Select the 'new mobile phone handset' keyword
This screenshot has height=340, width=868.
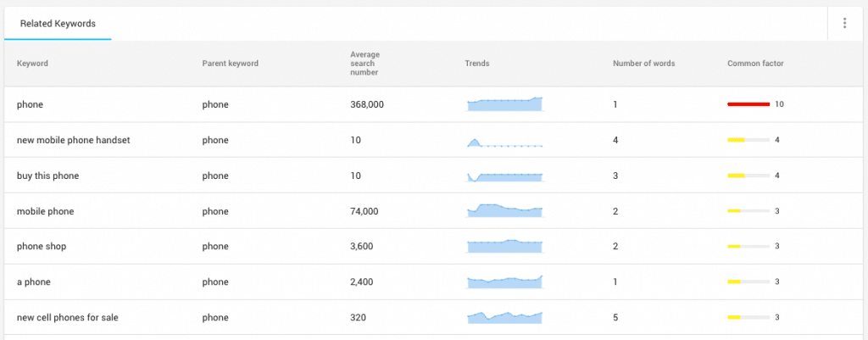73,140
